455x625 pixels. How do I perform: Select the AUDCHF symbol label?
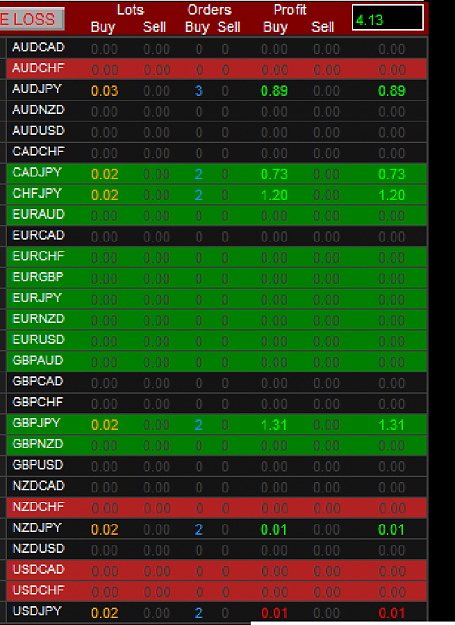(x=38, y=68)
